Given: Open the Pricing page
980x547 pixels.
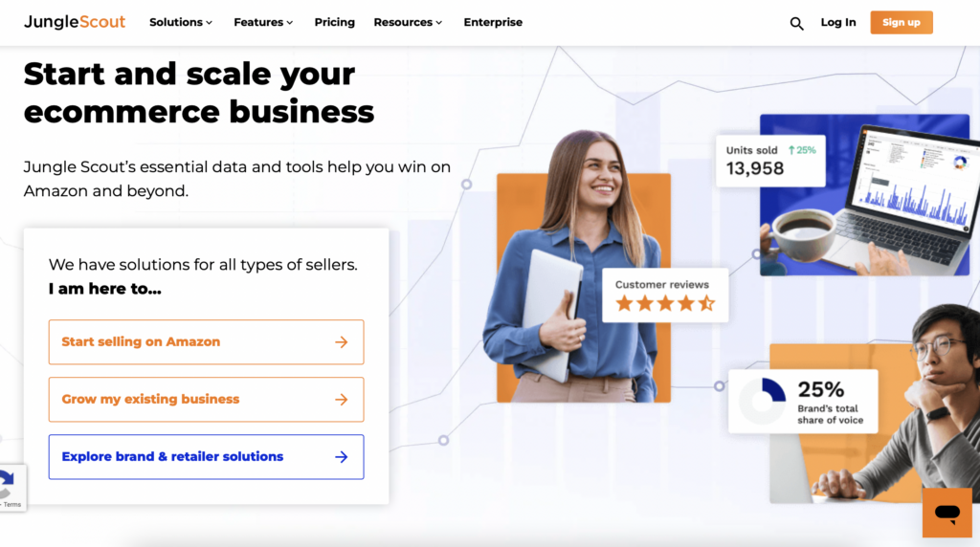Looking at the screenshot, I should [334, 23].
